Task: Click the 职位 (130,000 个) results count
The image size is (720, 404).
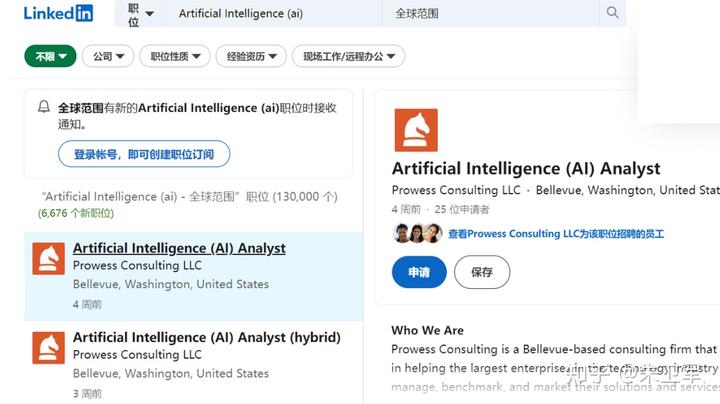Action: click(x=292, y=196)
